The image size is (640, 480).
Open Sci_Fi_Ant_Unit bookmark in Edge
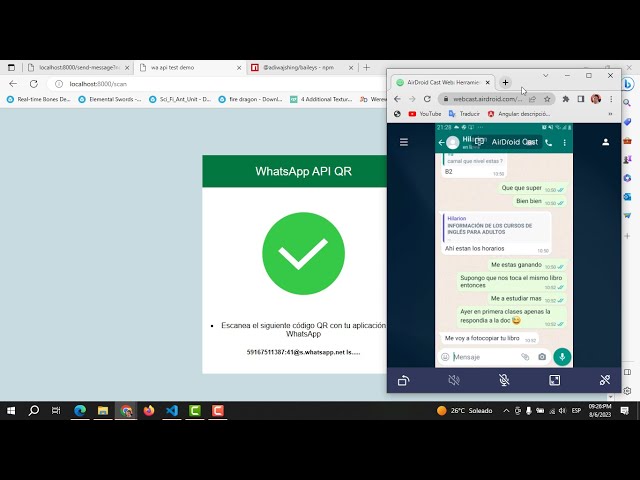pos(180,99)
